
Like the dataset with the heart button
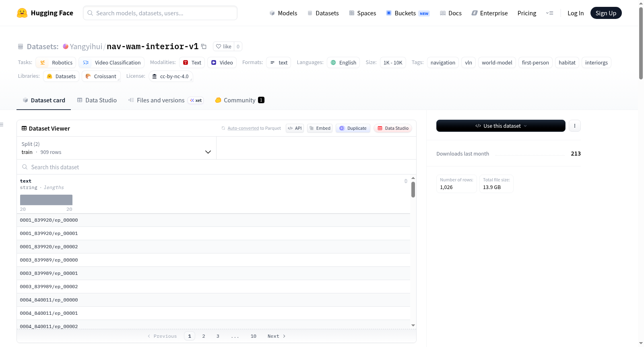223,46
